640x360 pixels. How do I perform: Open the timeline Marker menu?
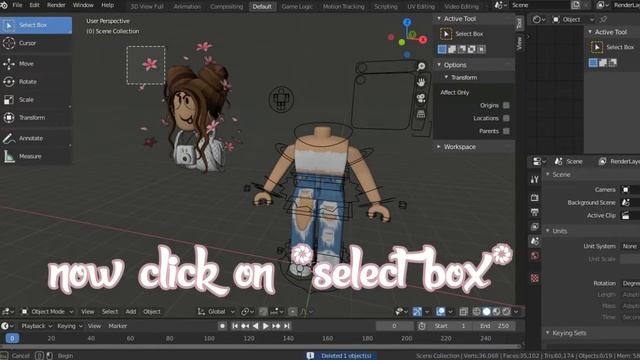click(x=118, y=326)
